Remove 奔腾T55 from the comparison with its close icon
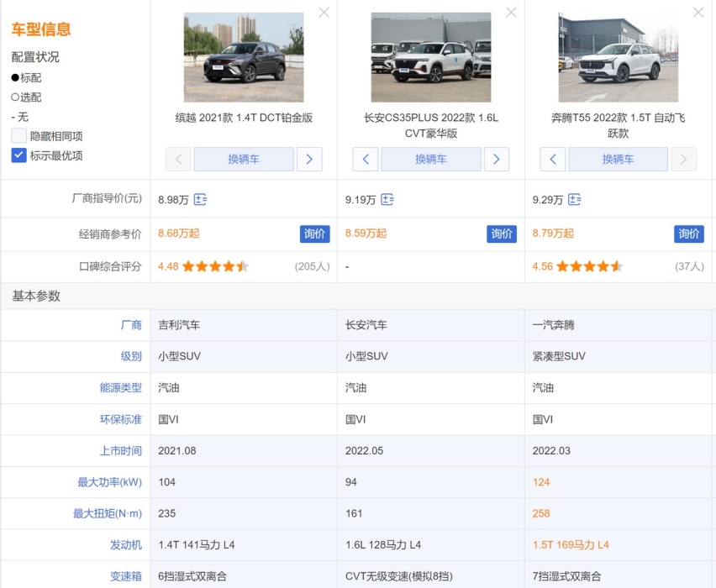716x588 pixels. pos(698,13)
